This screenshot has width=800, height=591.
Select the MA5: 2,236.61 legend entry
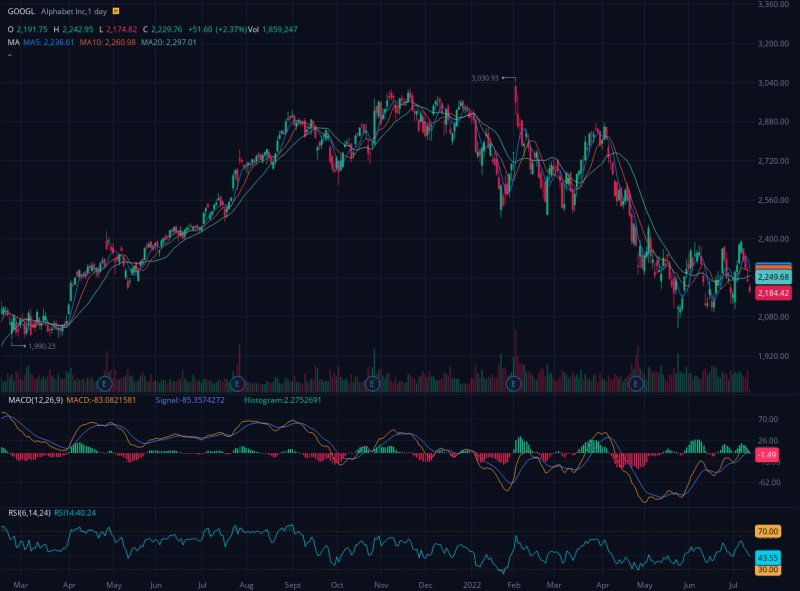[x=48, y=42]
